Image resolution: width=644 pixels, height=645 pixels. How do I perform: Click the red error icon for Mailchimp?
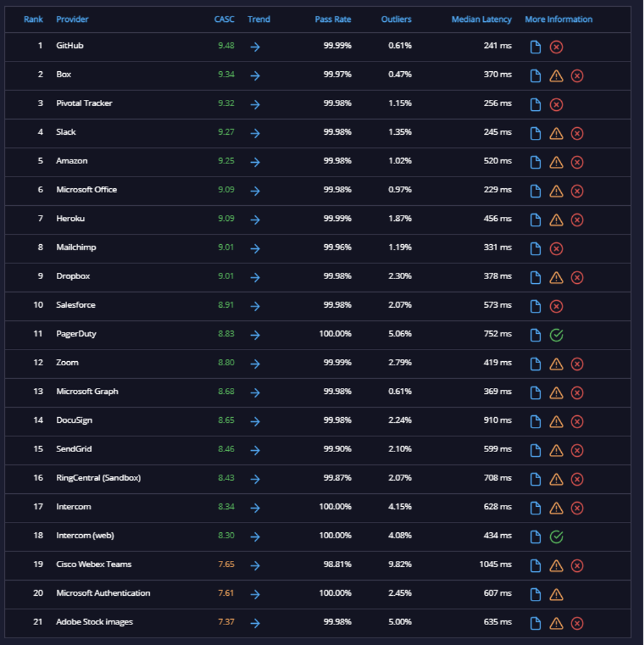556,248
